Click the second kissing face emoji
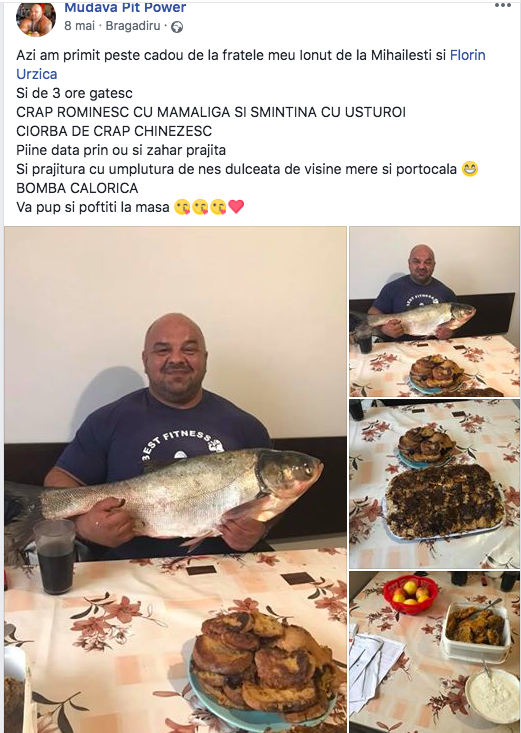Viewport: 521px width, 733px height. (200, 207)
